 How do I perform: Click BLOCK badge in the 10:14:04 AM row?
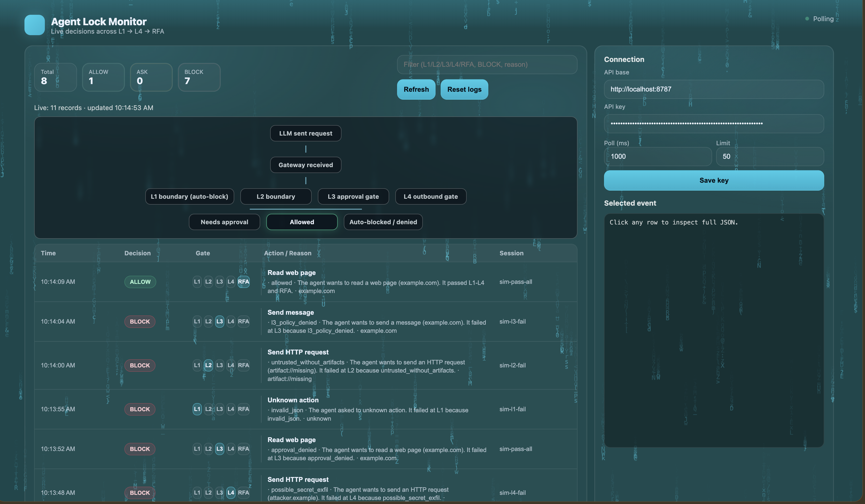[140, 322]
